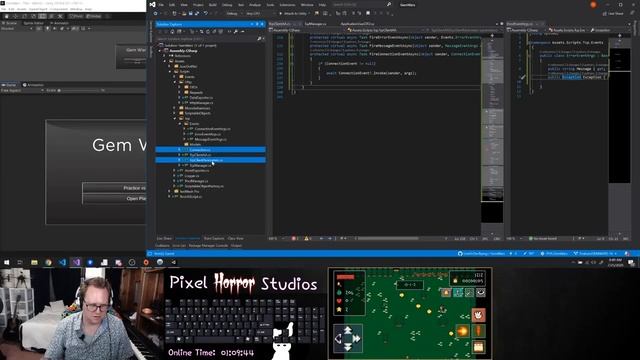The height and width of the screenshot is (360, 640).
Task: Switch to the IrpManager.cs editor tab
Action: point(315,24)
